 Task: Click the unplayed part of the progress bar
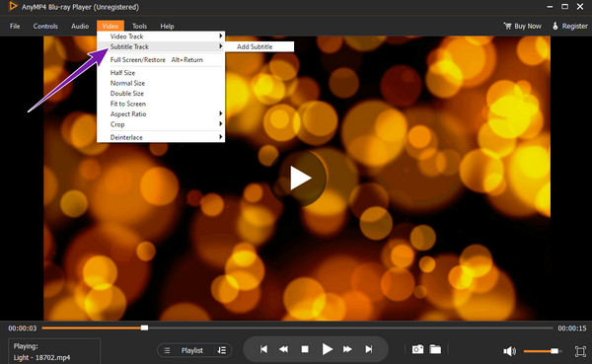[x=350, y=328]
